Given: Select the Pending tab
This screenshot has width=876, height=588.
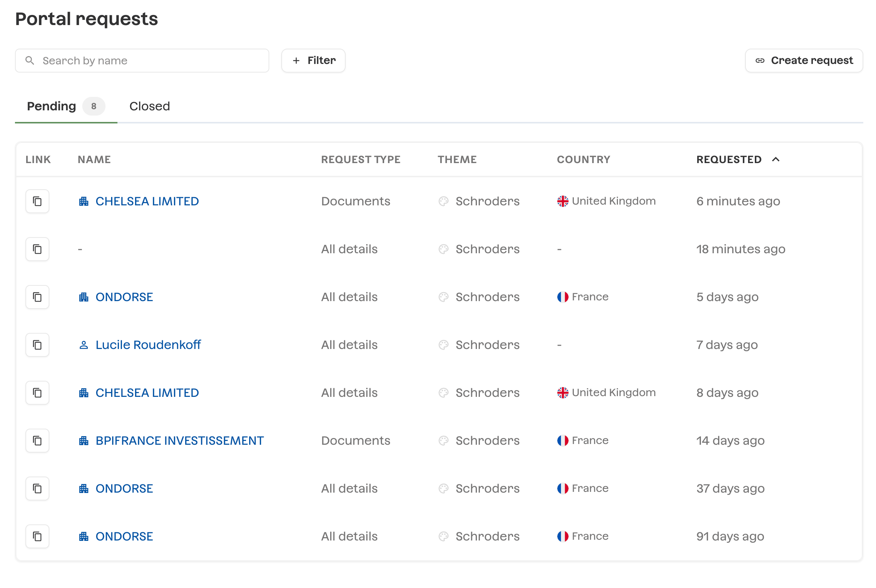Looking at the screenshot, I should [51, 106].
